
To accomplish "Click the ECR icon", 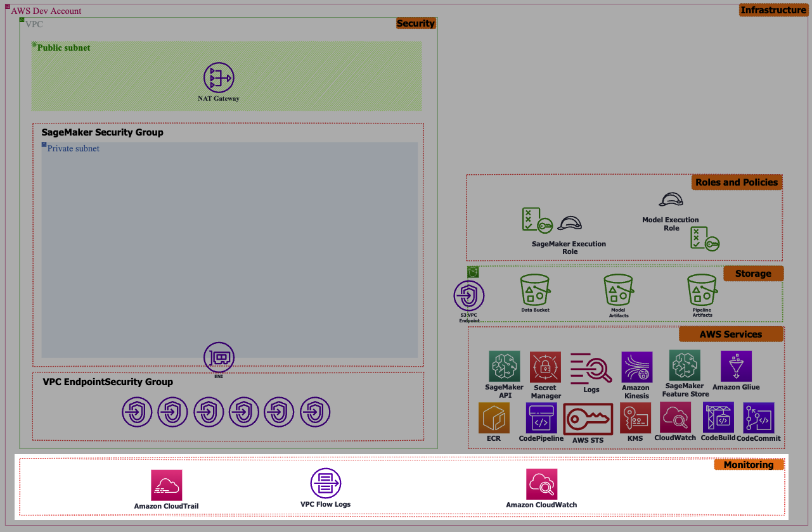I will [494, 418].
